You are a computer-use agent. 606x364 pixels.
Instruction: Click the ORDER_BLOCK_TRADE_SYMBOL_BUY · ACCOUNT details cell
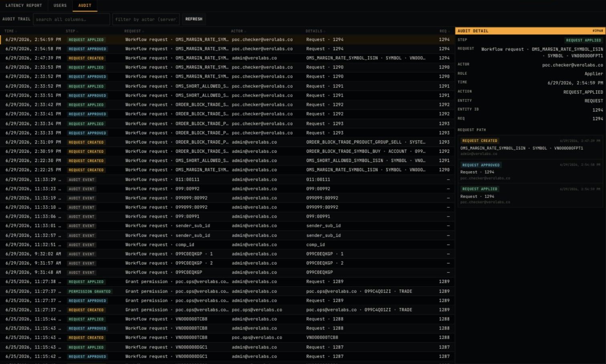click(366, 151)
